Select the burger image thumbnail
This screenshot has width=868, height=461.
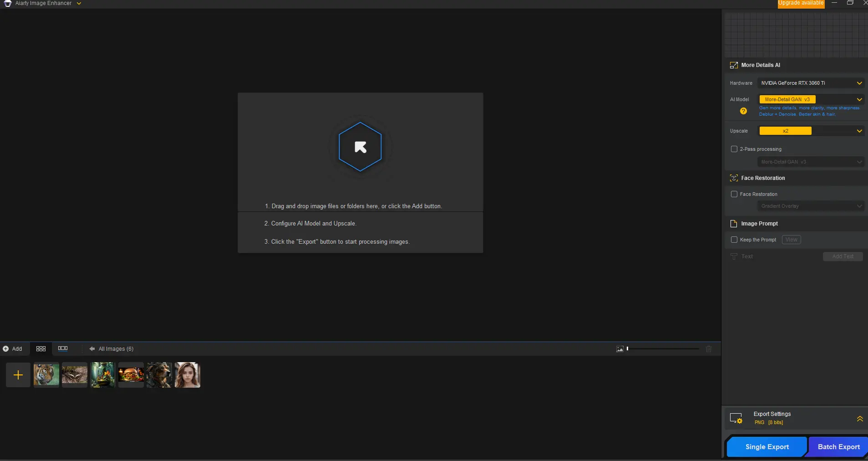click(x=131, y=375)
